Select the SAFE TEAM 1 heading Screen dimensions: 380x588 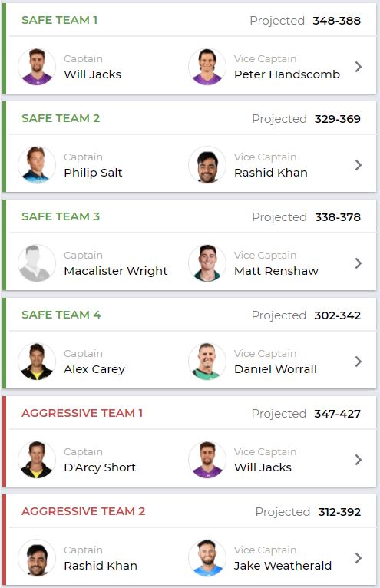tap(60, 20)
